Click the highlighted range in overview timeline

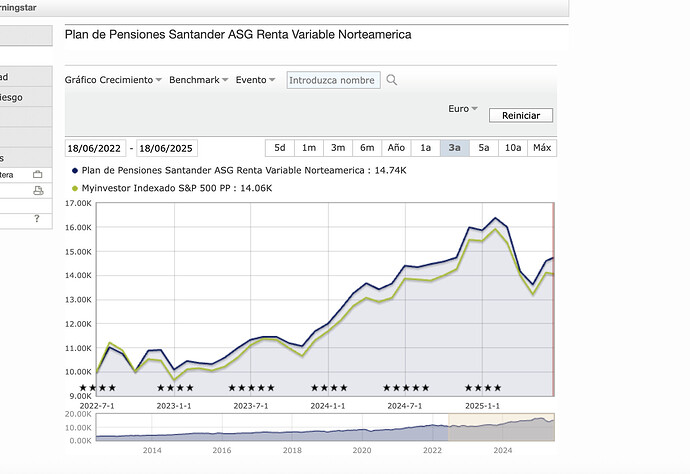501,427
